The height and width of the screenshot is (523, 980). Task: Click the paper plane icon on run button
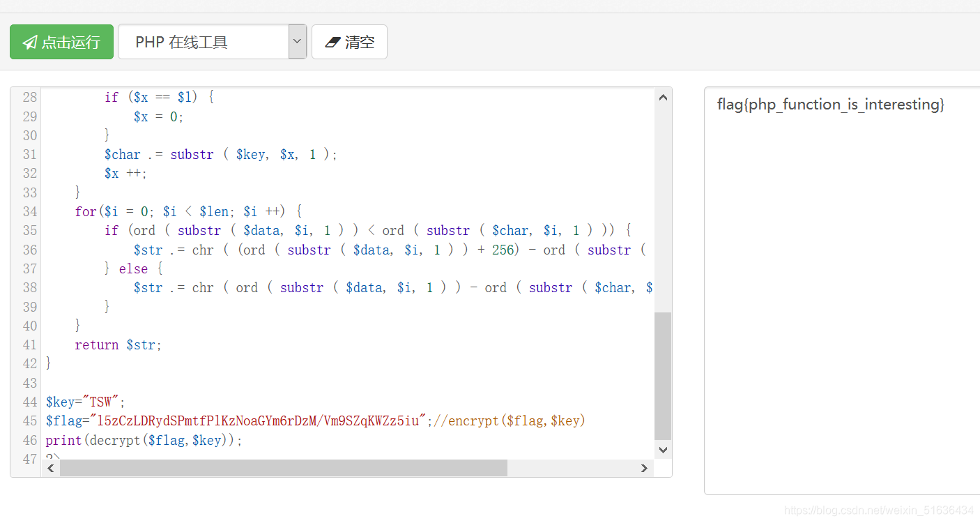pyautogui.click(x=29, y=43)
